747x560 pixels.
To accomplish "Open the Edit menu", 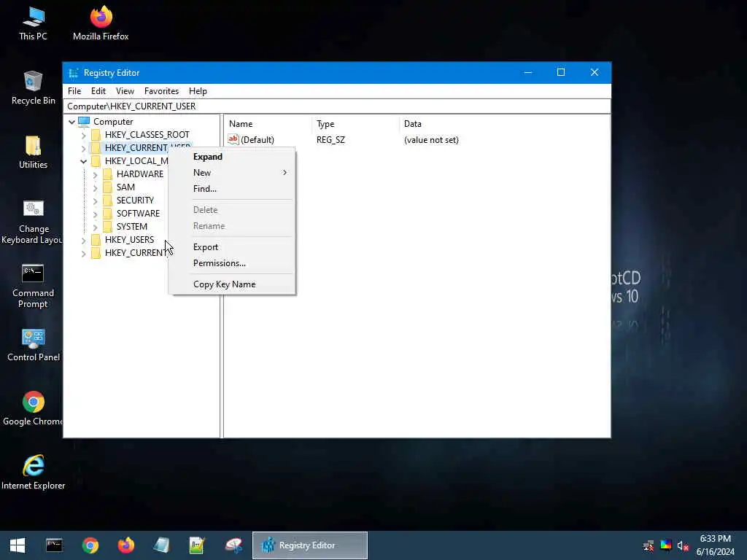I will click(x=98, y=91).
